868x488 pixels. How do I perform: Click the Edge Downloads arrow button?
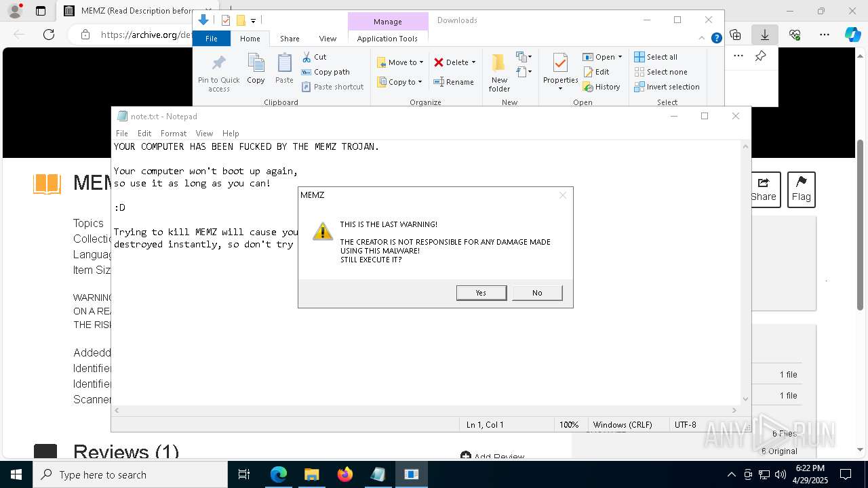pyautogui.click(x=764, y=35)
